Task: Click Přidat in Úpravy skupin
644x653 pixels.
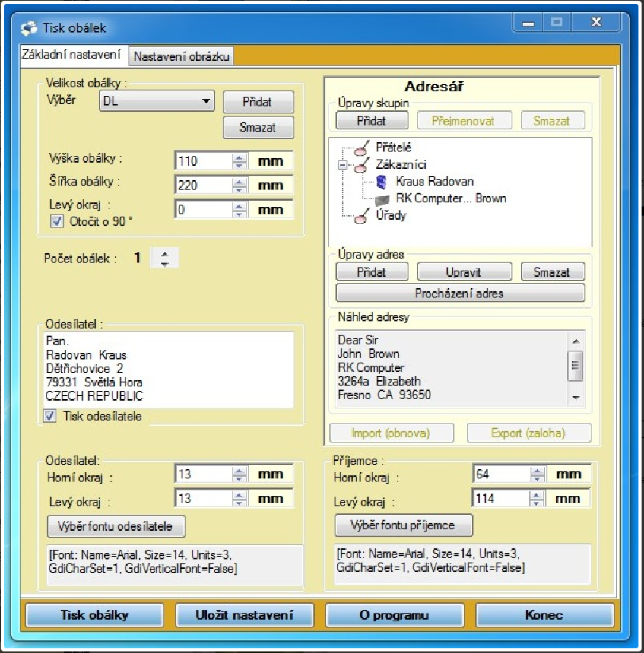Action: click(x=372, y=121)
